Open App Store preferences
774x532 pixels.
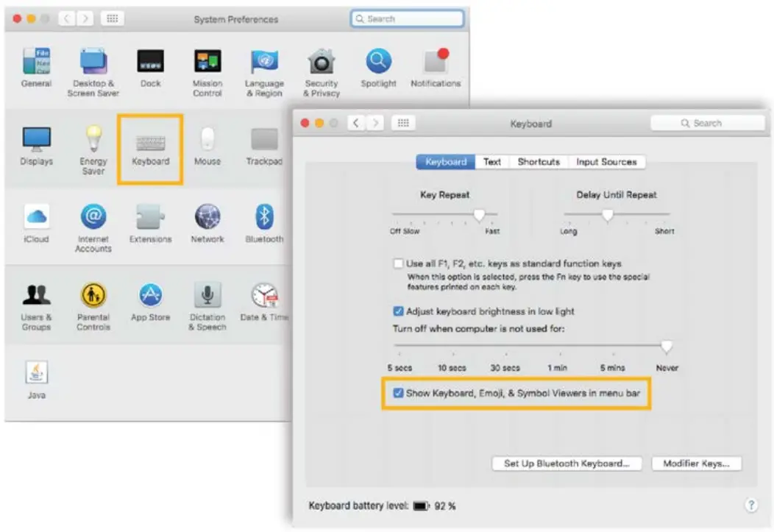[151, 302]
